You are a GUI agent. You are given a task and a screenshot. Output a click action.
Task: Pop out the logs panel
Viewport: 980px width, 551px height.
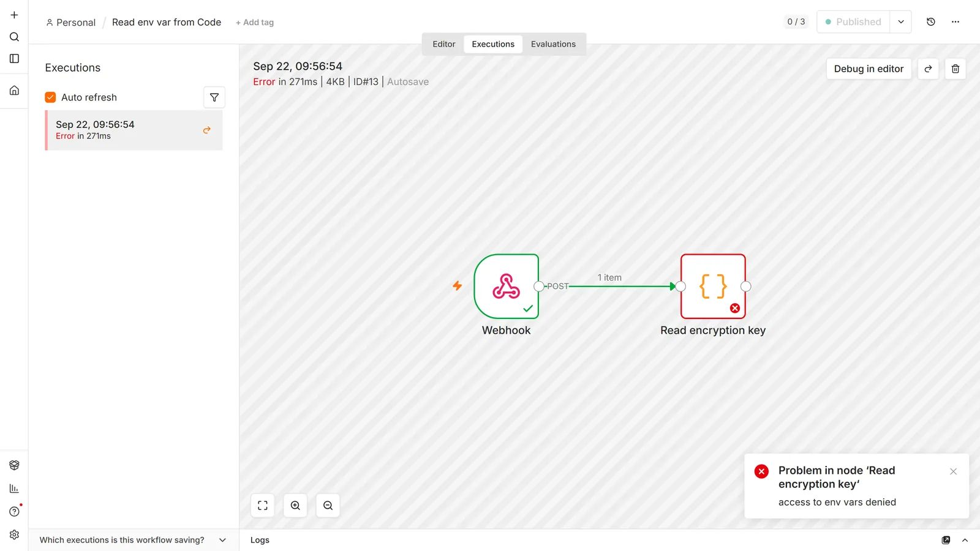[x=946, y=540]
